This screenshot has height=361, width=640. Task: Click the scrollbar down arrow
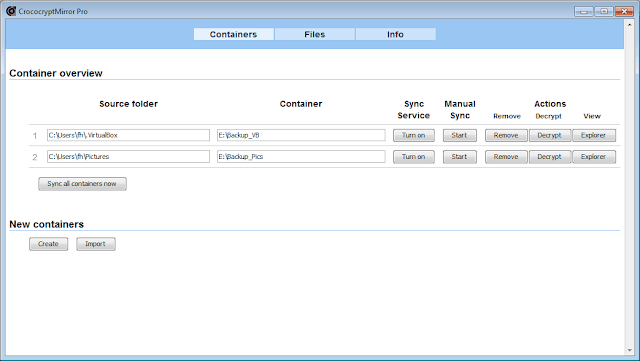[629, 350]
